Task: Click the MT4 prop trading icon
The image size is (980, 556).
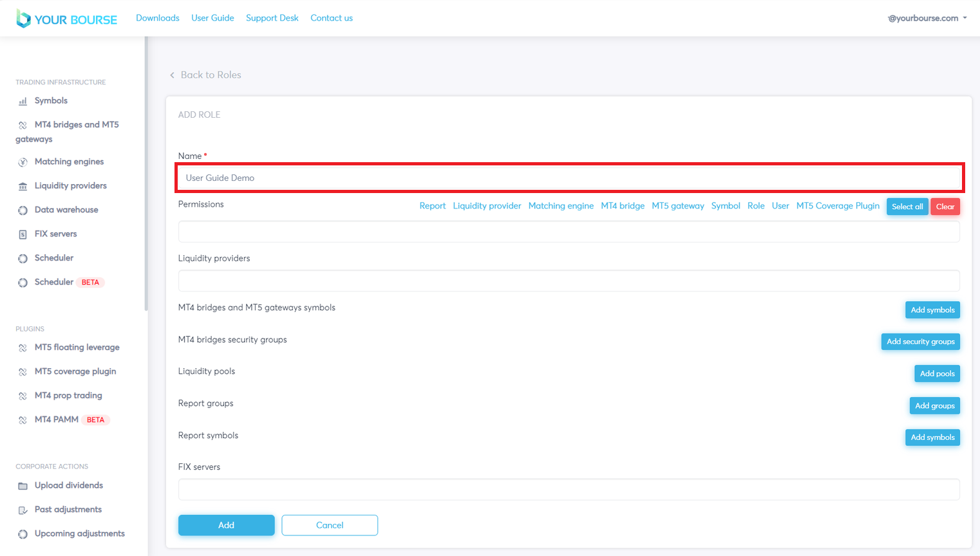Action: point(23,396)
